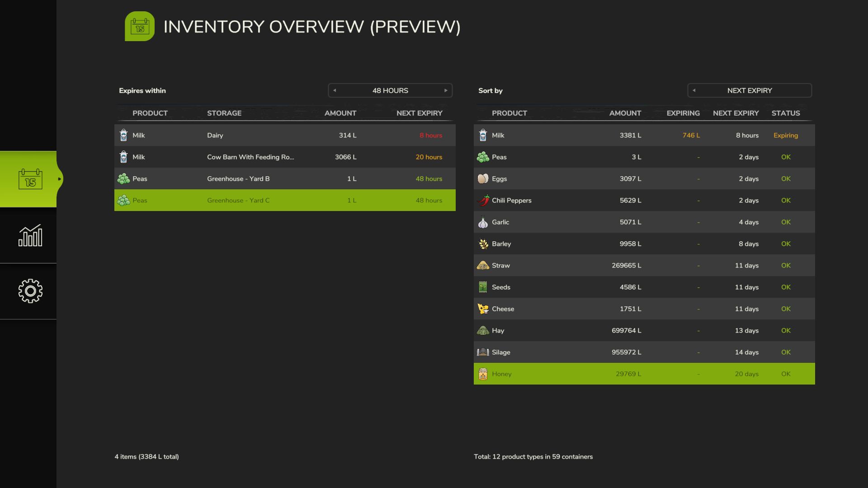Click the Chili Peppers product icon
The width and height of the screenshot is (868, 488).
click(483, 200)
